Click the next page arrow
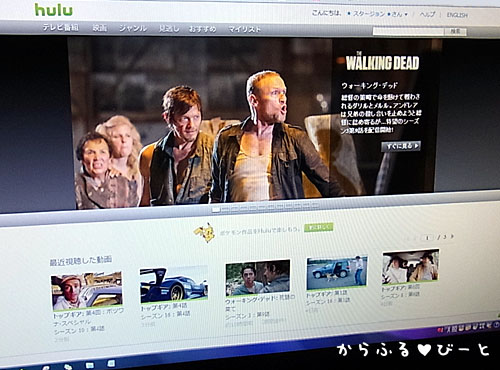The width and height of the screenshot is (500, 370). click(x=452, y=237)
